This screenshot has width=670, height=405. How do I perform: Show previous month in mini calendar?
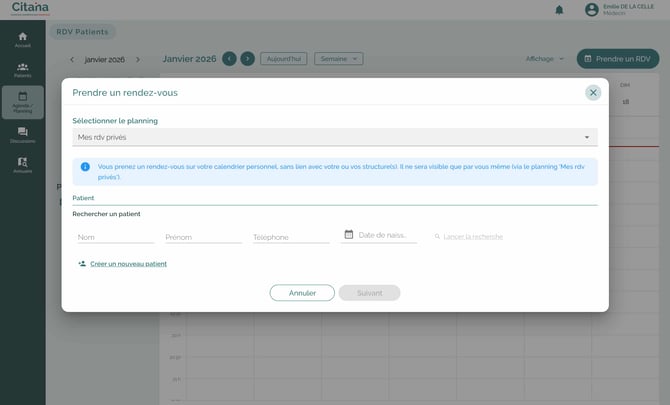pyautogui.click(x=72, y=59)
